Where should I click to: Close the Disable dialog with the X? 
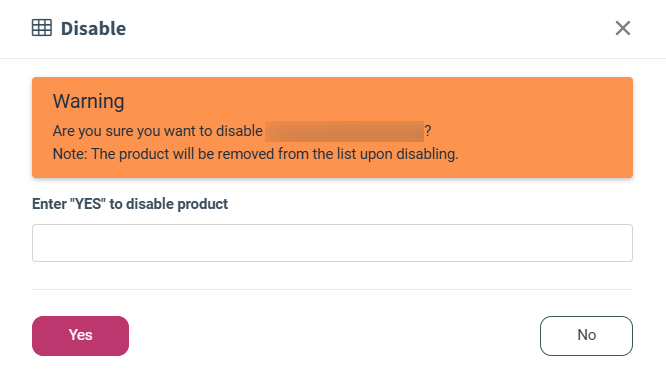623,28
